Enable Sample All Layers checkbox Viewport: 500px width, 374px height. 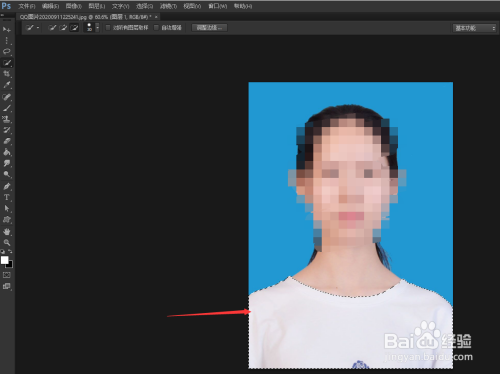[108, 28]
